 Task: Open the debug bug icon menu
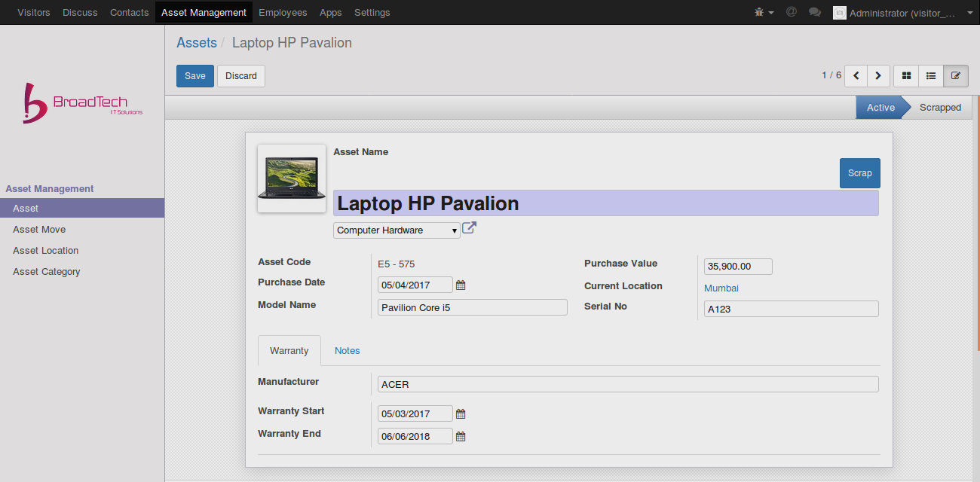point(764,12)
